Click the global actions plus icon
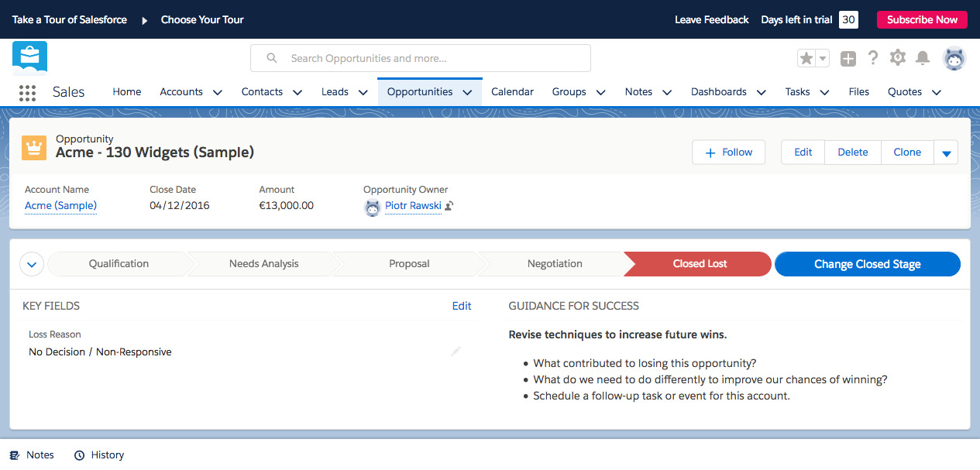 click(x=848, y=58)
